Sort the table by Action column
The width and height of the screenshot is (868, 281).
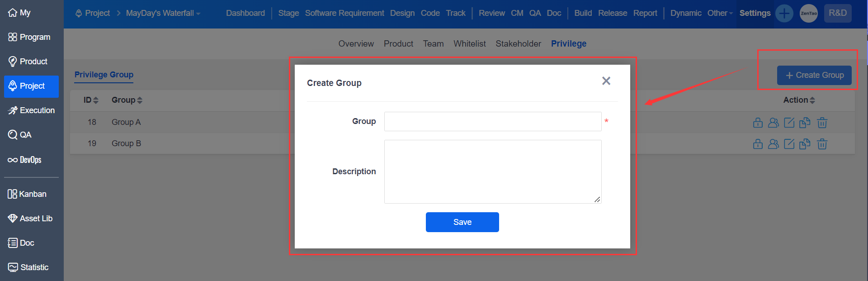[x=799, y=100]
